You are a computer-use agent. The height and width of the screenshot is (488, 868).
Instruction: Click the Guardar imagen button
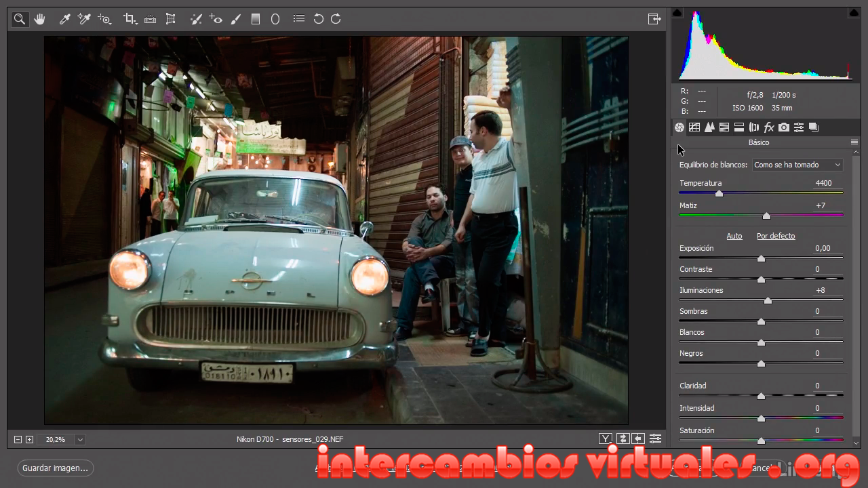(x=56, y=468)
